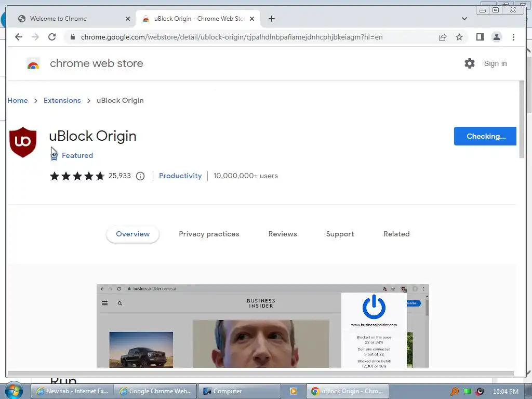Sign in to Chrome Web Store
The image size is (532, 399).
pos(495,63)
